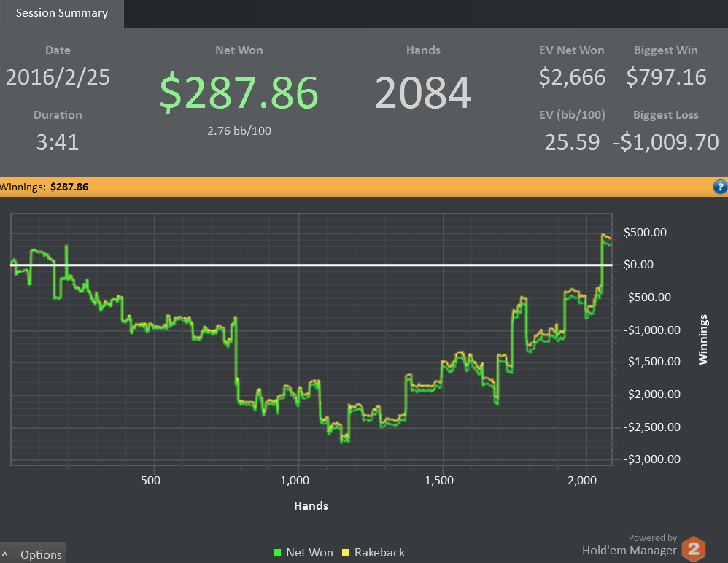Select the EV bb/100 value 25.59

(x=572, y=142)
